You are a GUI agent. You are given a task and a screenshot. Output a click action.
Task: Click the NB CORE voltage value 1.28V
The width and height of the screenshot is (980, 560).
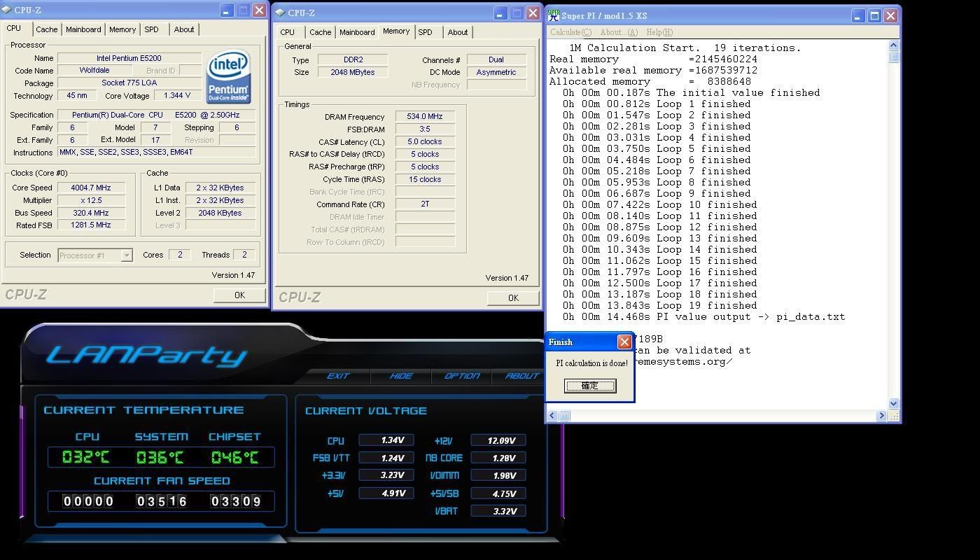coord(498,458)
